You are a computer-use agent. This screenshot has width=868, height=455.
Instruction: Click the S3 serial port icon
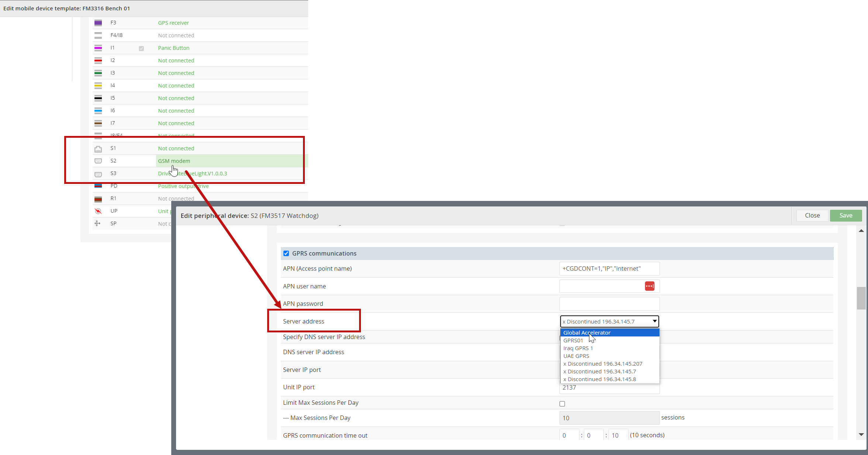click(x=98, y=174)
